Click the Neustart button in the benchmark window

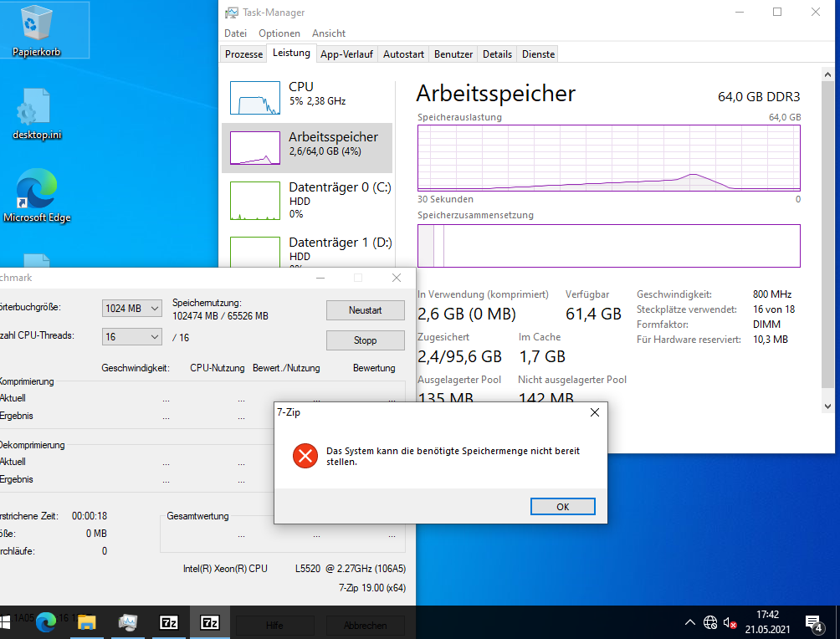tap(366, 310)
